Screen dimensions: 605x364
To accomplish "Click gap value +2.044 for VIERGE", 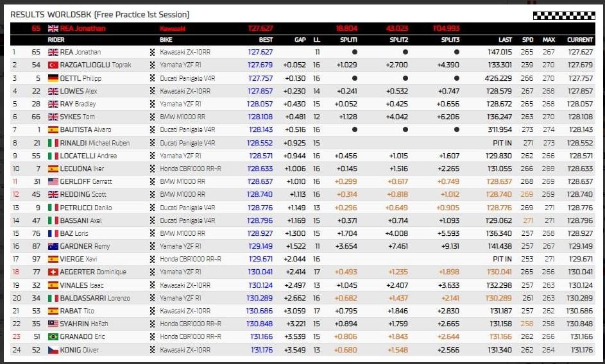I will pos(294,259).
